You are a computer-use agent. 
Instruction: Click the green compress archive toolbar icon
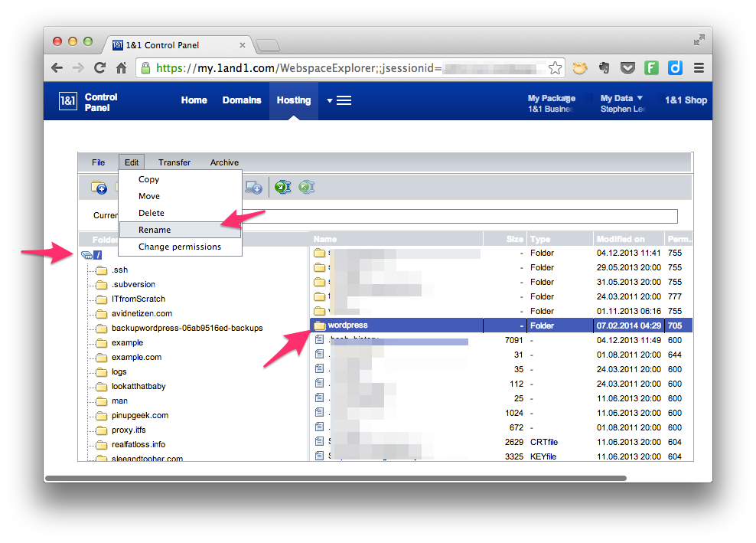coord(282,187)
